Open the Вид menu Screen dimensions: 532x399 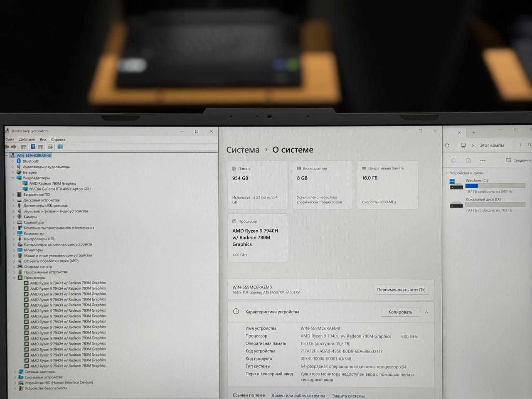click(43, 139)
